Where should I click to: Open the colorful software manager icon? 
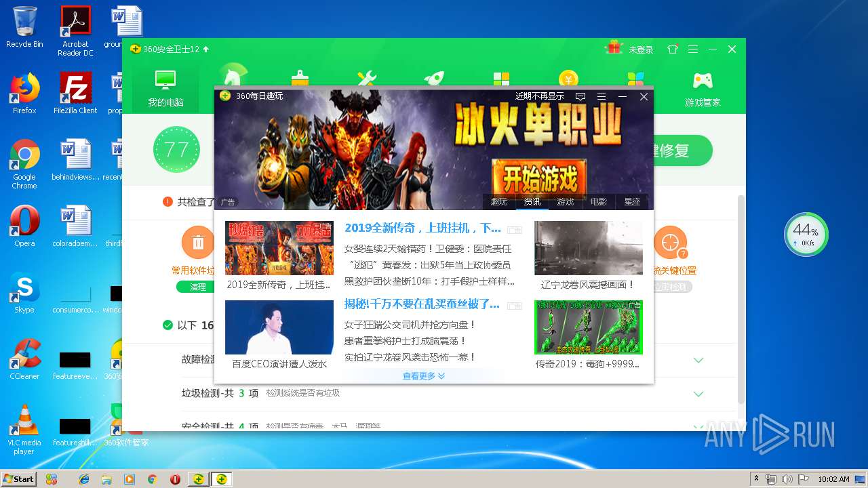click(x=635, y=77)
